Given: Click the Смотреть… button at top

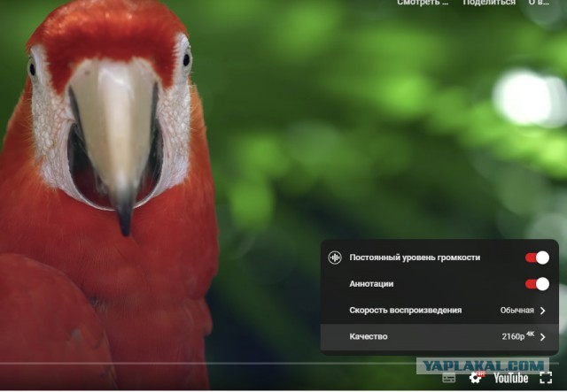Looking at the screenshot, I should 423,3.
